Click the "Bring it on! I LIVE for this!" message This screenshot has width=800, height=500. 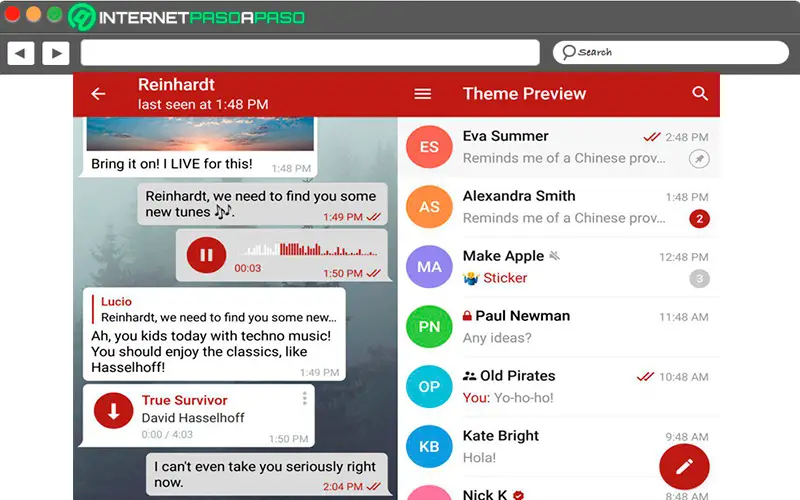171,164
